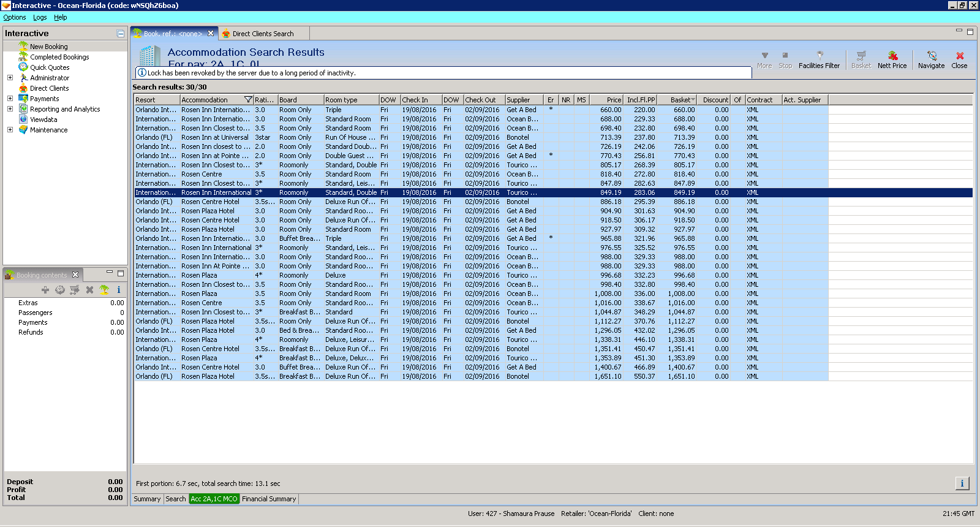Click the Reporting and Analytics document icon
The height and width of the screenshot is (527, 980).
[x=23, y=109]
